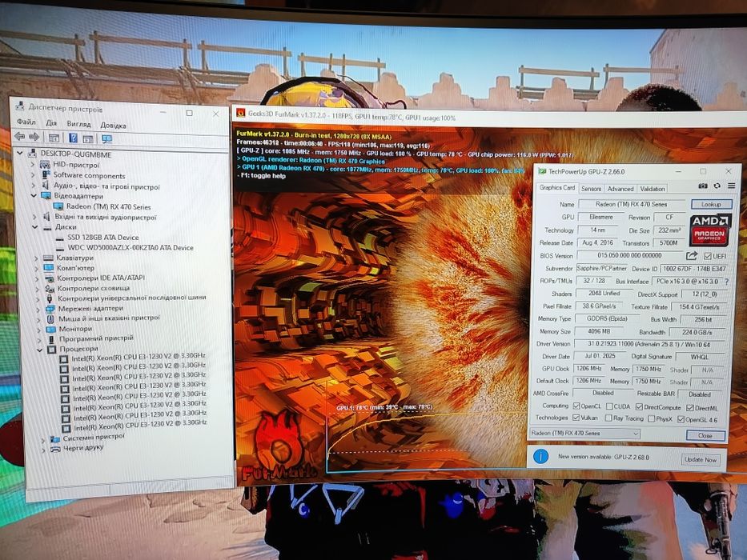Click the Lookup button in GPU-Z
This screenshot has width=747, height=560.
click(711, 204)
